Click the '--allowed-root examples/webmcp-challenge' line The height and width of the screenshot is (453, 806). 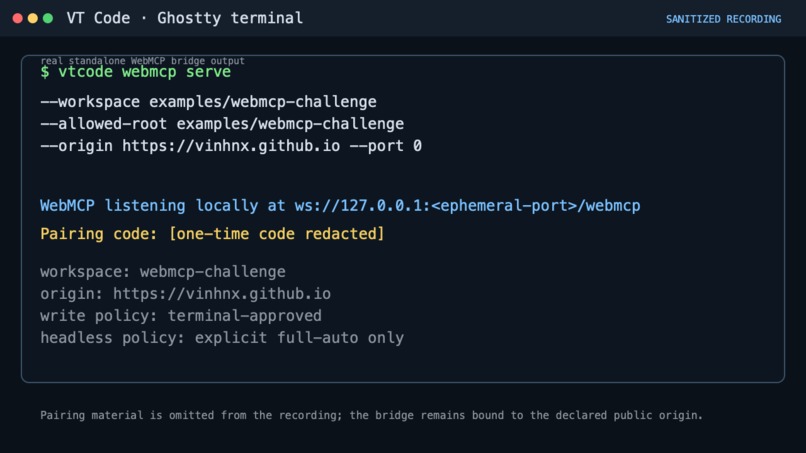222,124
